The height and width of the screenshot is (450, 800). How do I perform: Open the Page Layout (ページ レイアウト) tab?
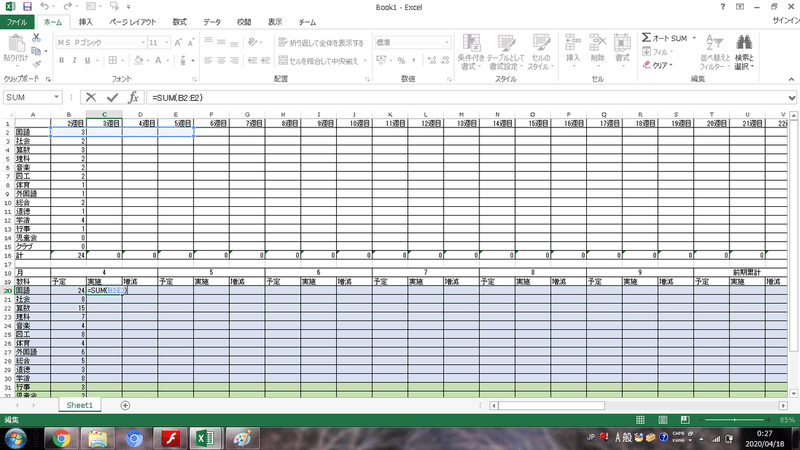(133, 22)
